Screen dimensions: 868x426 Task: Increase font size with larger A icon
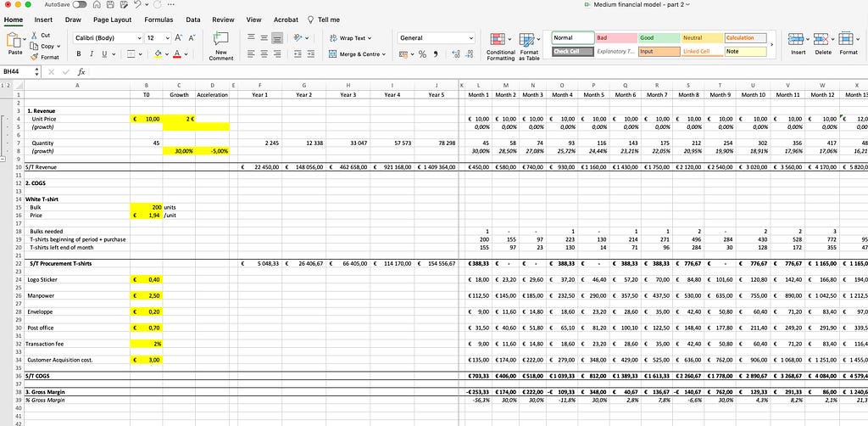[179, 37]
